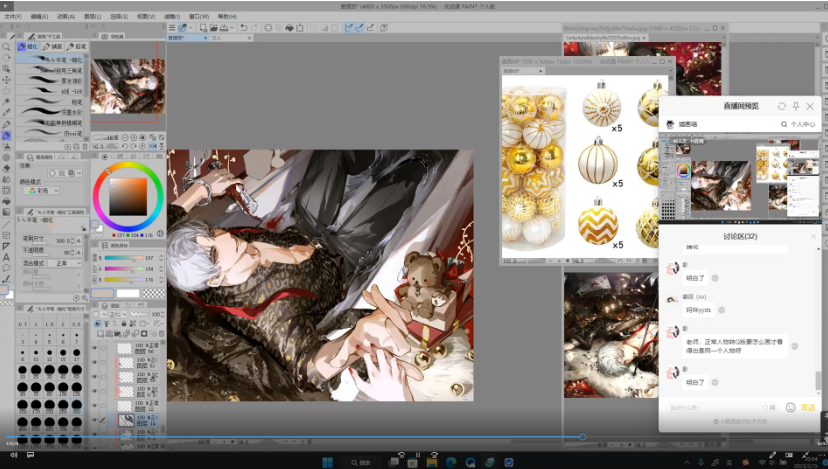The image size is (828, 469).
Task: Toggle Navigator flip vertical button
Action: coord(161,146)
